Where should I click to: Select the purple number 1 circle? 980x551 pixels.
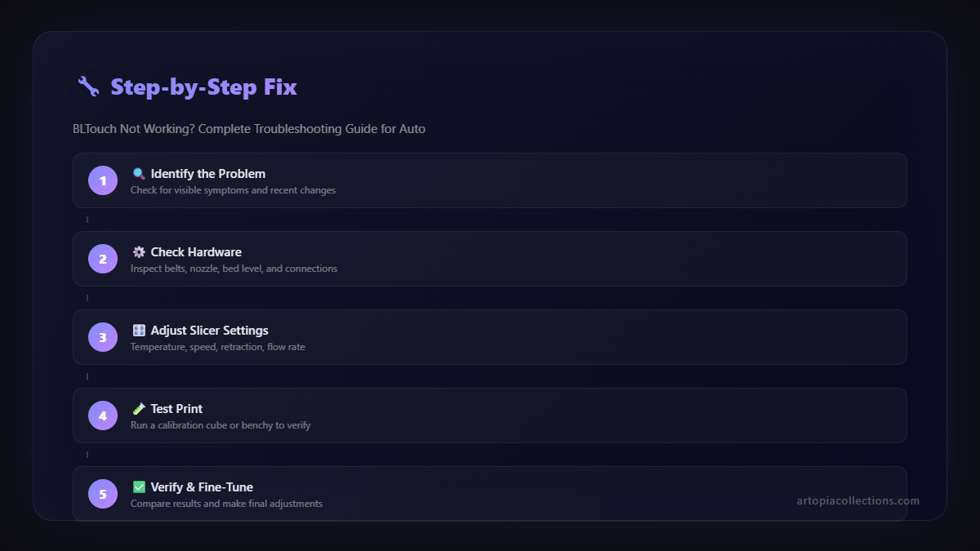(x=103, y=180)
